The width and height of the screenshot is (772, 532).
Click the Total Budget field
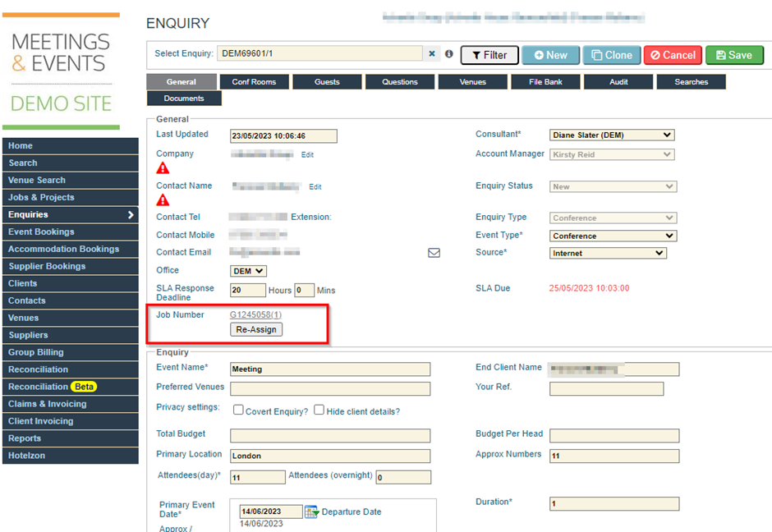click(330, 436)
